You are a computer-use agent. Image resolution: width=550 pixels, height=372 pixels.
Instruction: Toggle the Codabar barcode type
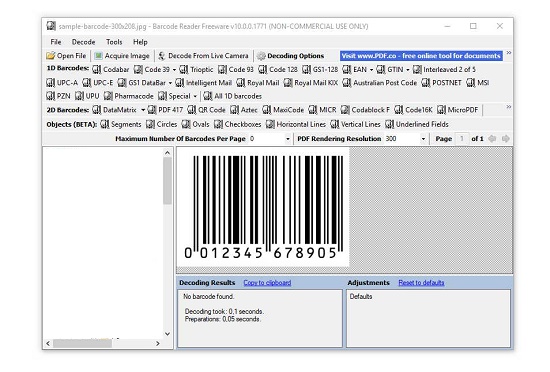pyautogui.click(x=111, y=69)
